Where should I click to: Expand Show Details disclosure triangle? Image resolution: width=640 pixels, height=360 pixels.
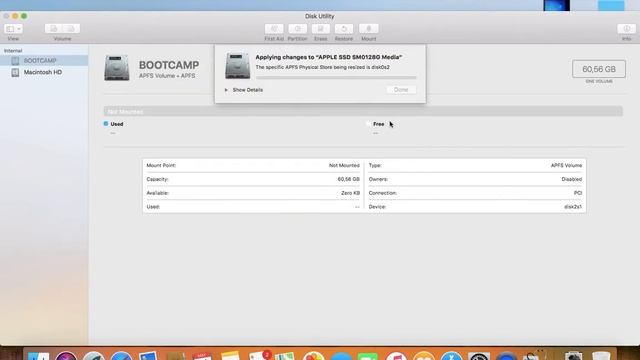[x=226, y=90]
